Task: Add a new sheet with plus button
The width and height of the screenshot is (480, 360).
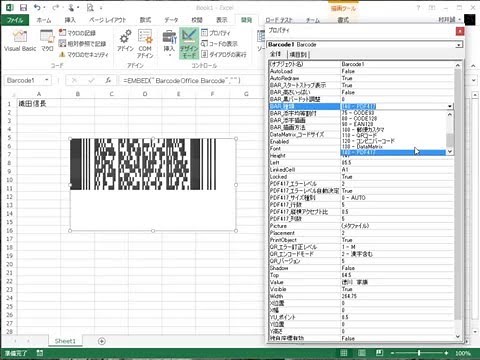Action: (102, 341)
